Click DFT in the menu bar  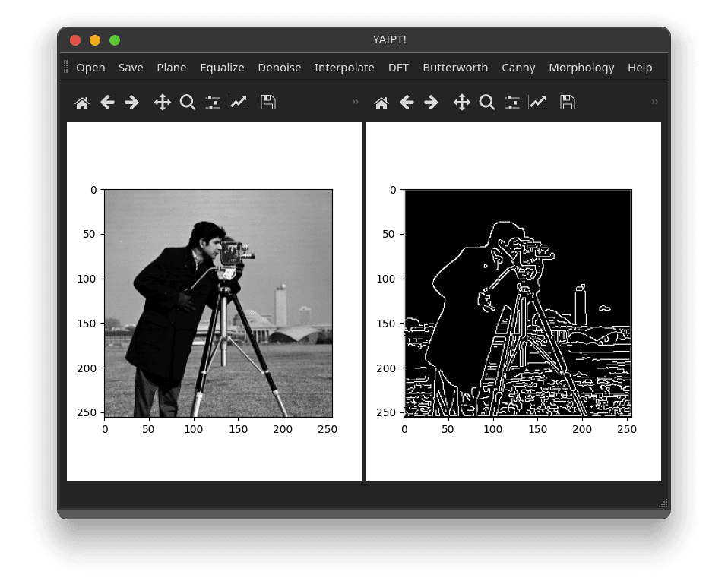click(398, 68)
